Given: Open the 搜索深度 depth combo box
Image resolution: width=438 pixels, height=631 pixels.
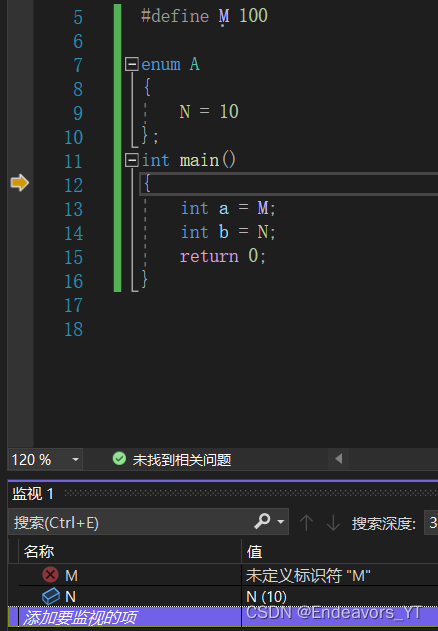Looking at the screenshot, I should (431, 522).
